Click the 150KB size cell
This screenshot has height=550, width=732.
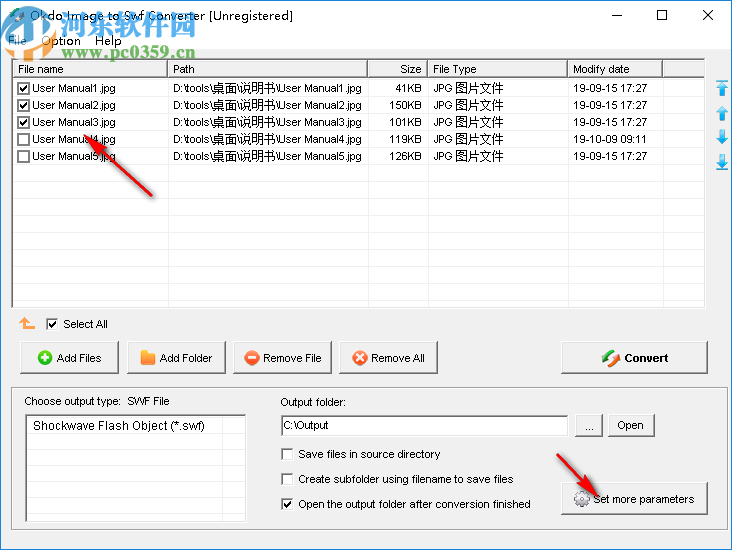(405, 105)
